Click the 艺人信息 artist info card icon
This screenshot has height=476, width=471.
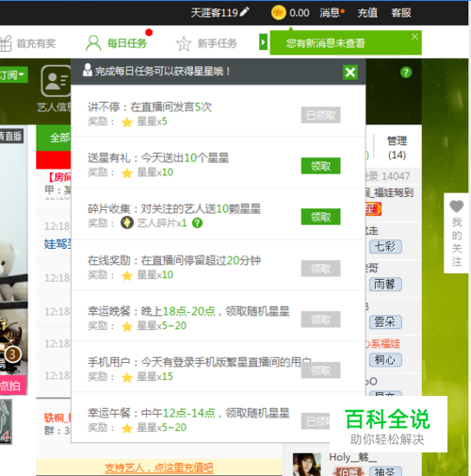56,81
